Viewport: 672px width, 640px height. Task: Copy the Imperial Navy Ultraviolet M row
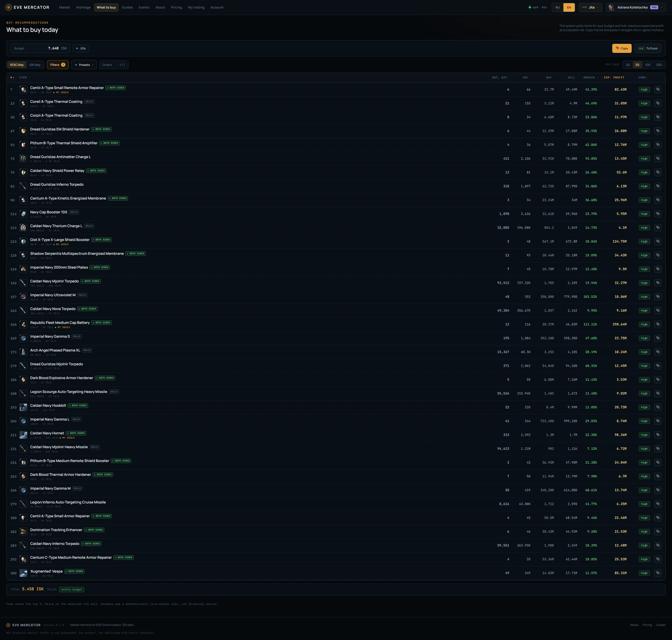[x=658, y=296]
